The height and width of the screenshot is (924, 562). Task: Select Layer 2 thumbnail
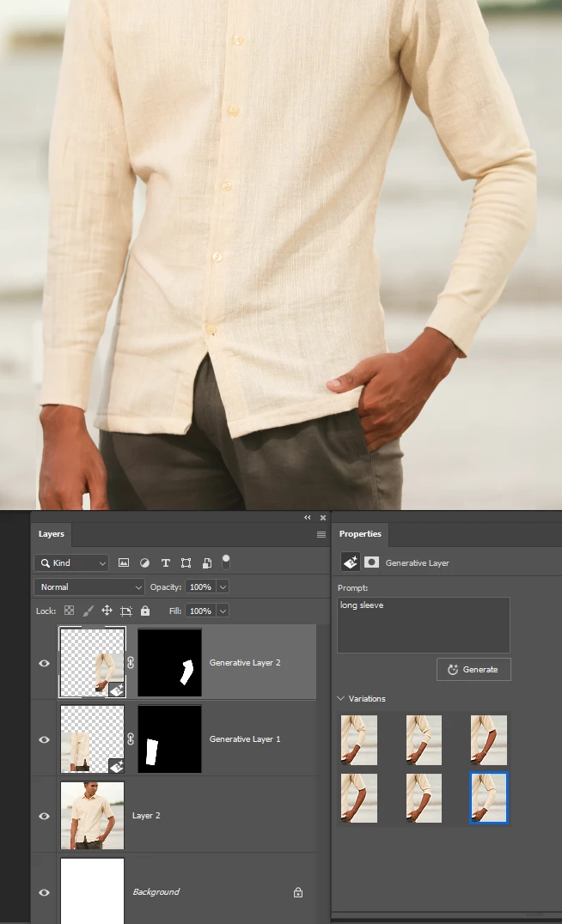(92, 815)
